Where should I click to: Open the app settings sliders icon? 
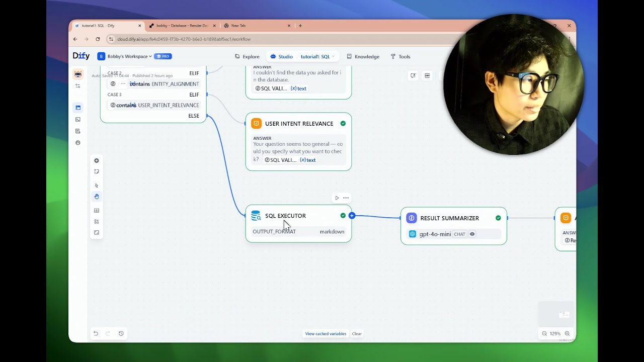78,86
